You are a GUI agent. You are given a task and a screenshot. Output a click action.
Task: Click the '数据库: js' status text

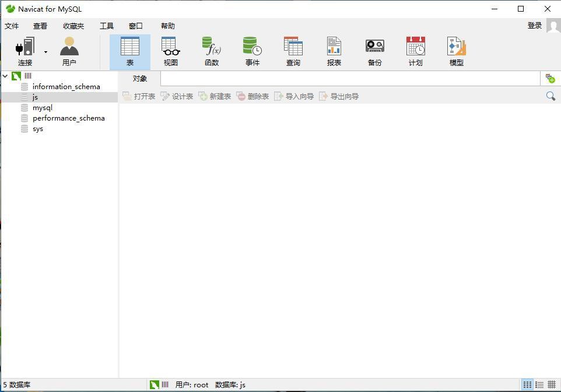coord(230,384)
